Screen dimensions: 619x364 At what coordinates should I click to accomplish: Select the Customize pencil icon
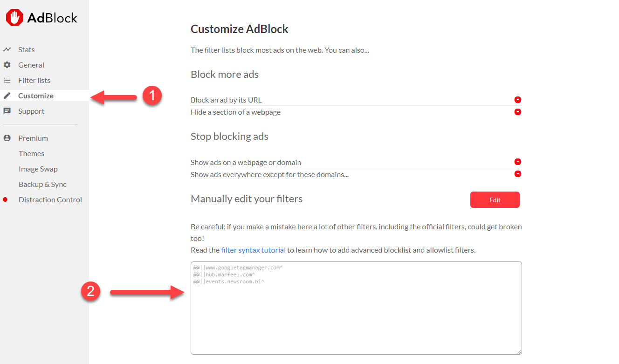tap(8, 96)
